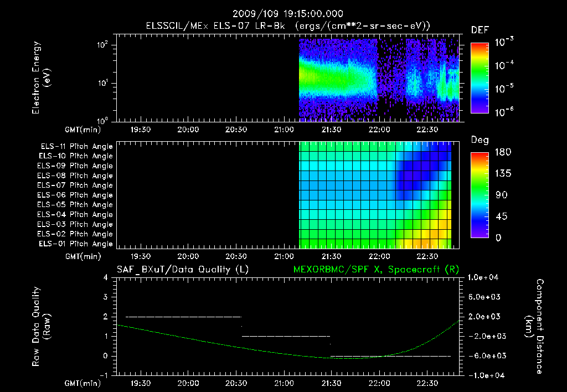This screenshot has width=567, height=392.
Task: Click the 45 value on Deg color bar
Action: pos(502,216)
